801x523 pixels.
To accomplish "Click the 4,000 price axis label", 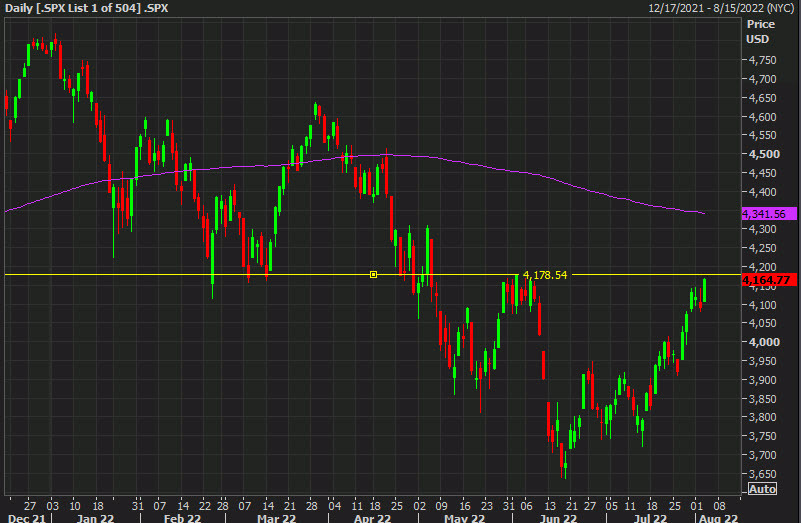I will [764, 342].
